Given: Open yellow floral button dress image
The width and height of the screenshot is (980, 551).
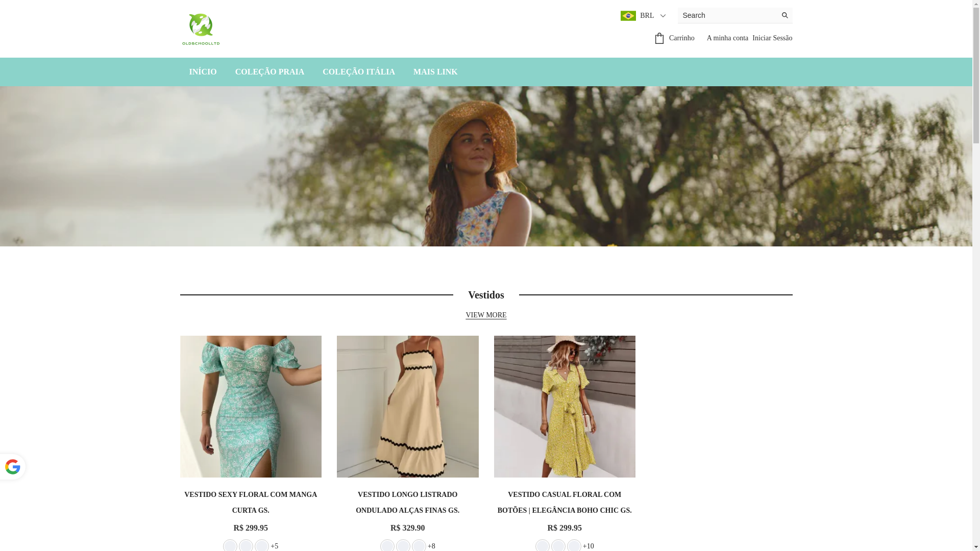Looking at the screenshot, I should [x=565, y=406].
